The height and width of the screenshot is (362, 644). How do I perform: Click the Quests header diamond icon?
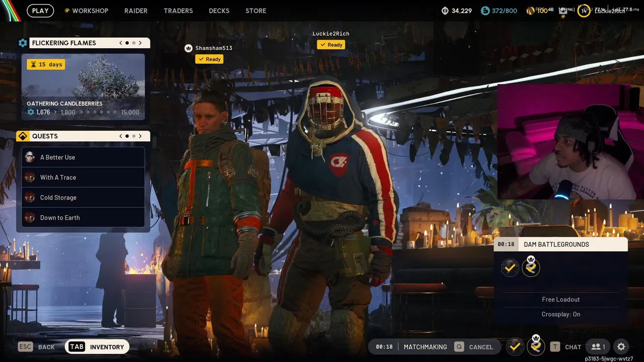point(23,136)
